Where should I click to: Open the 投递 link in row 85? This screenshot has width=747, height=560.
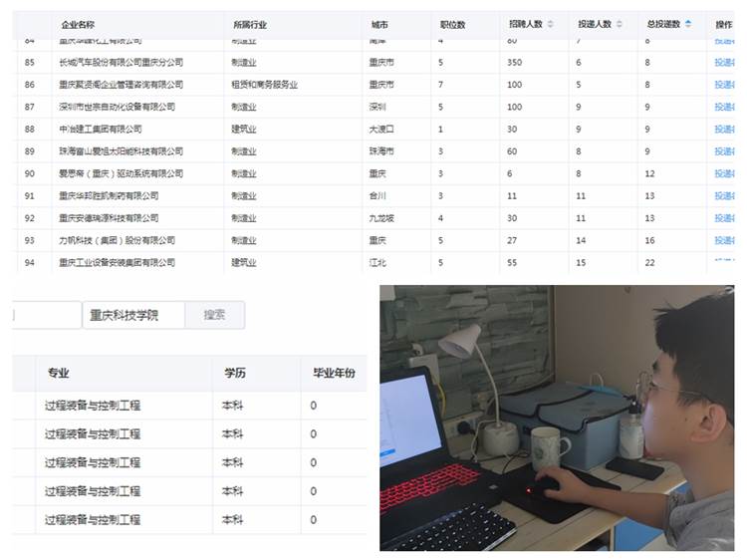coord(723,62)
